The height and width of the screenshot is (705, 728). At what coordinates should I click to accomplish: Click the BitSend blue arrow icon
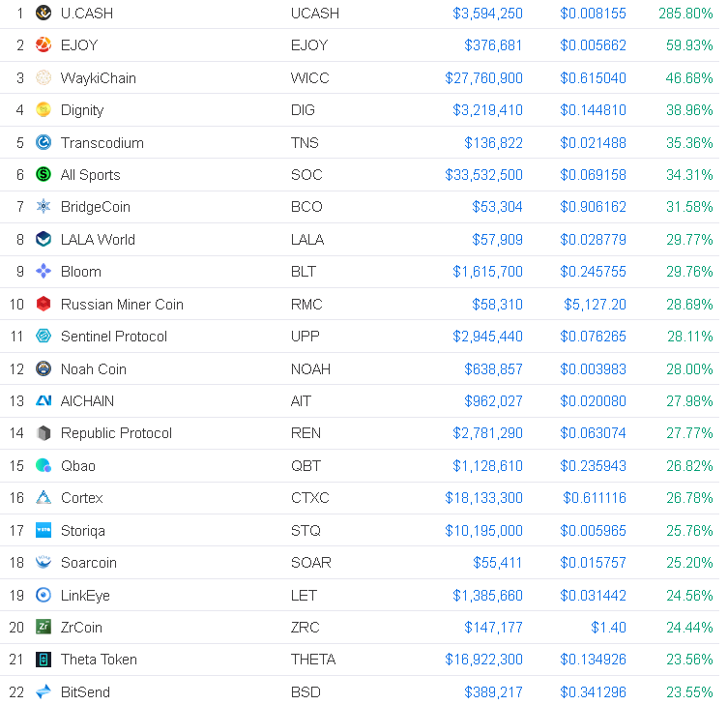point(44,691)
